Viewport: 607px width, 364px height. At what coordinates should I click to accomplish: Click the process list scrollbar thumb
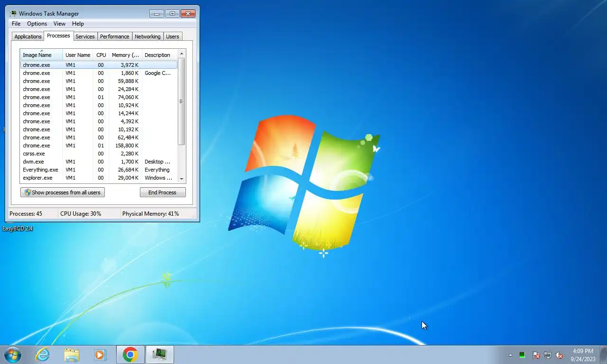[x=181, y=101]
